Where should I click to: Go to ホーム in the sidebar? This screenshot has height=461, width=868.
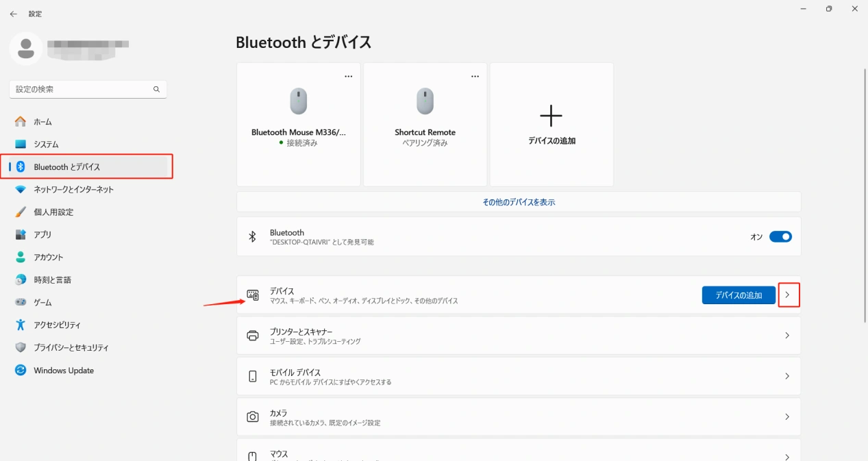click(42, 122)
